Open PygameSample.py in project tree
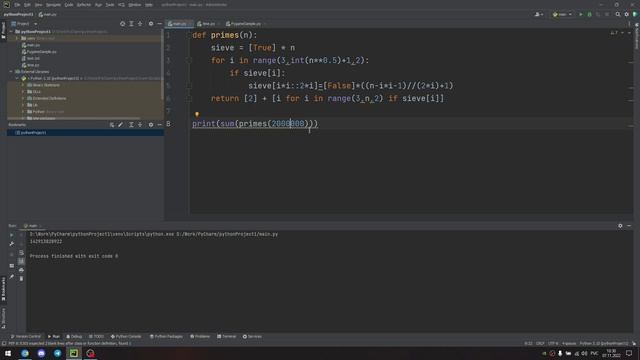 pos(41,52)
